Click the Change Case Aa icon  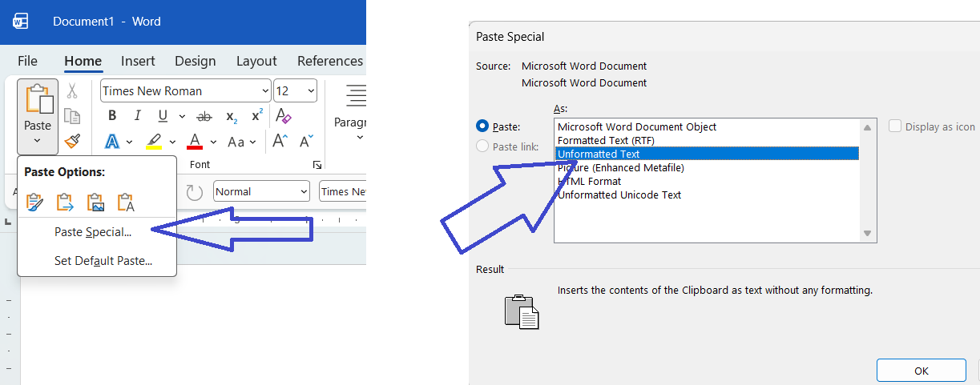coord(236,142)
